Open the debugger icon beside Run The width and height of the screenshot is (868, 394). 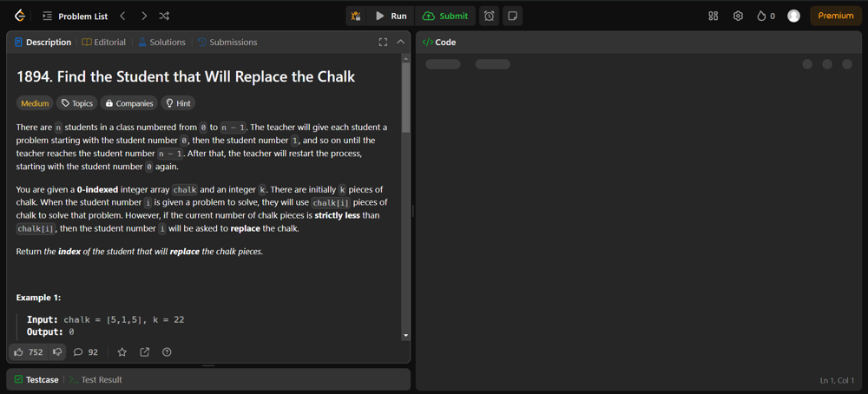[356, 16]
